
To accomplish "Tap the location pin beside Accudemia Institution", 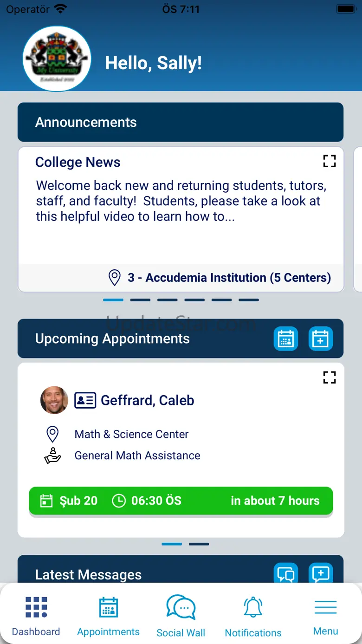I will pos(114,278).
